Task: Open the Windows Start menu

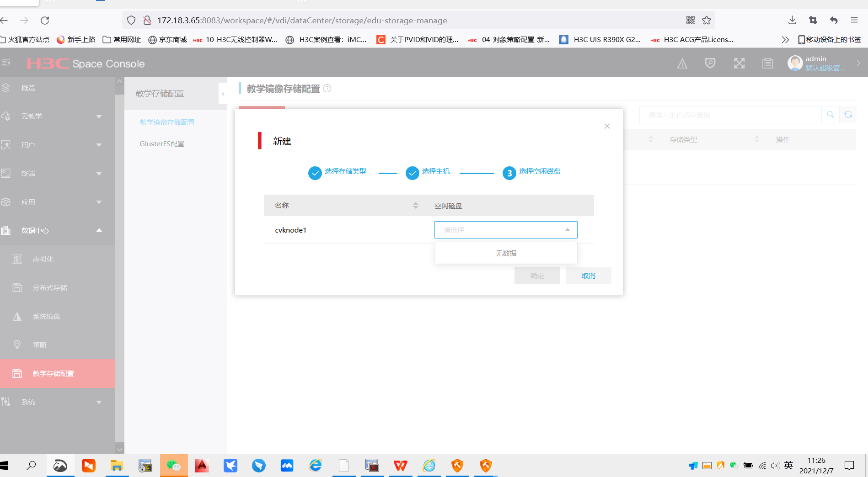Action: click(x=5, y=466)
